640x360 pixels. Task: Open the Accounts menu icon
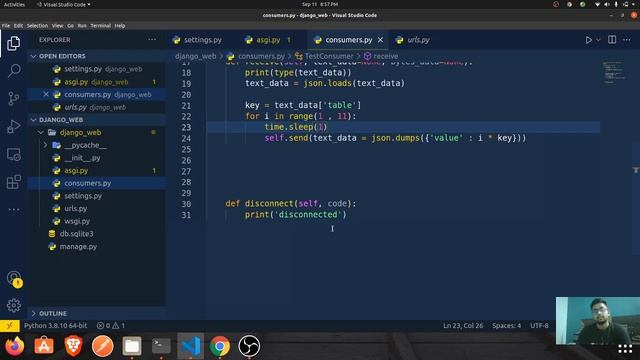pos(14,279)
